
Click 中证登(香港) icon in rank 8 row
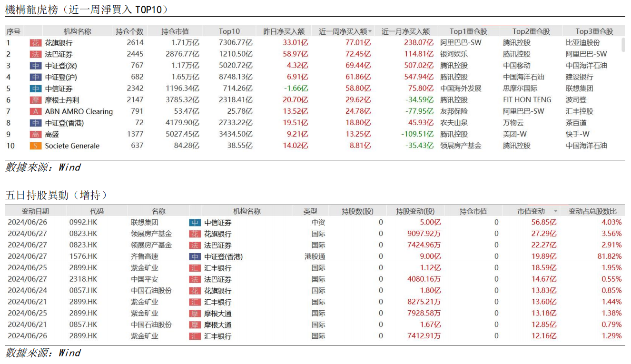(x=35, y=123)
